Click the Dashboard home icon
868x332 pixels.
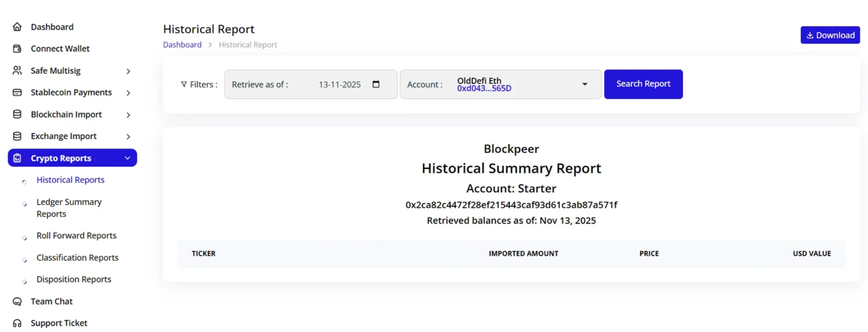[17, 27]
